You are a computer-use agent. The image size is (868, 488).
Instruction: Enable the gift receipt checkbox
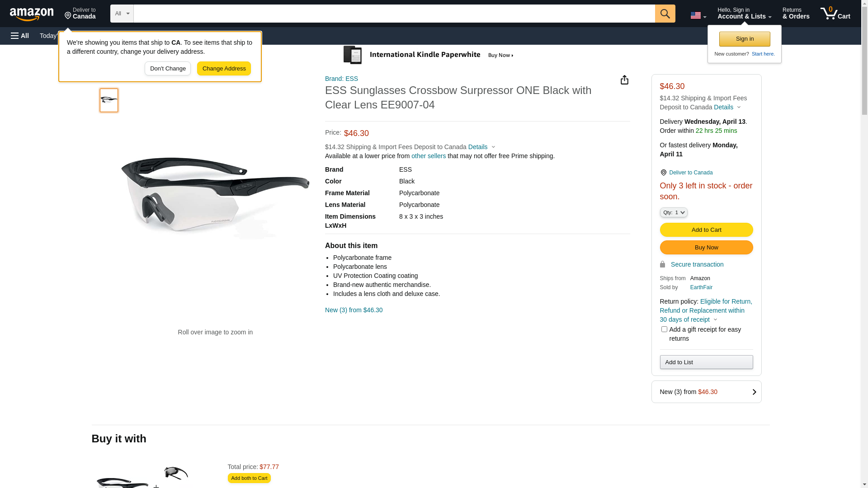(x=664, y=329)
